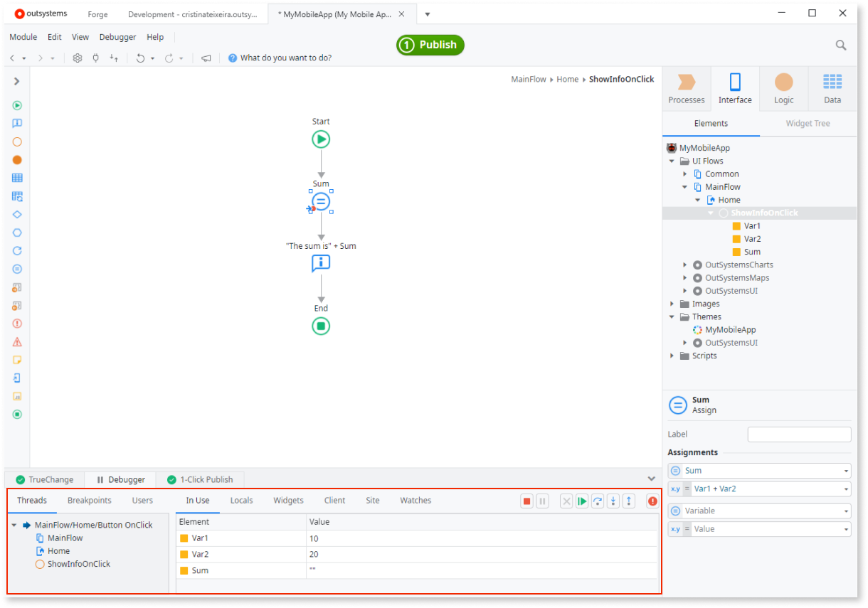Click the Label input field
868x608 pixels.
coord(799,434)
